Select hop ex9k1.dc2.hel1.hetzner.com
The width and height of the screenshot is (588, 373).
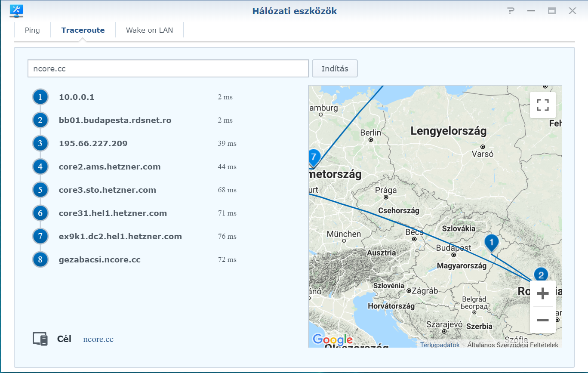[x=120, y=237]
